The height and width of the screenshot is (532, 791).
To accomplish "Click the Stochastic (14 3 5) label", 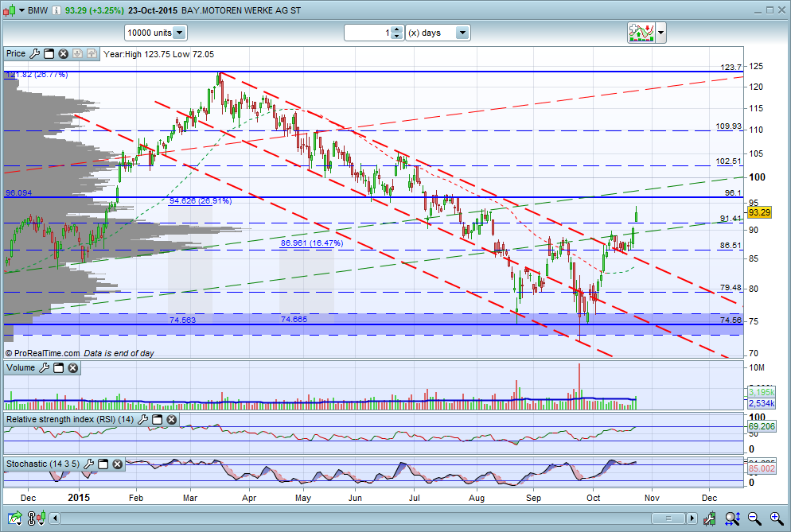I will [x=43, y=464].
